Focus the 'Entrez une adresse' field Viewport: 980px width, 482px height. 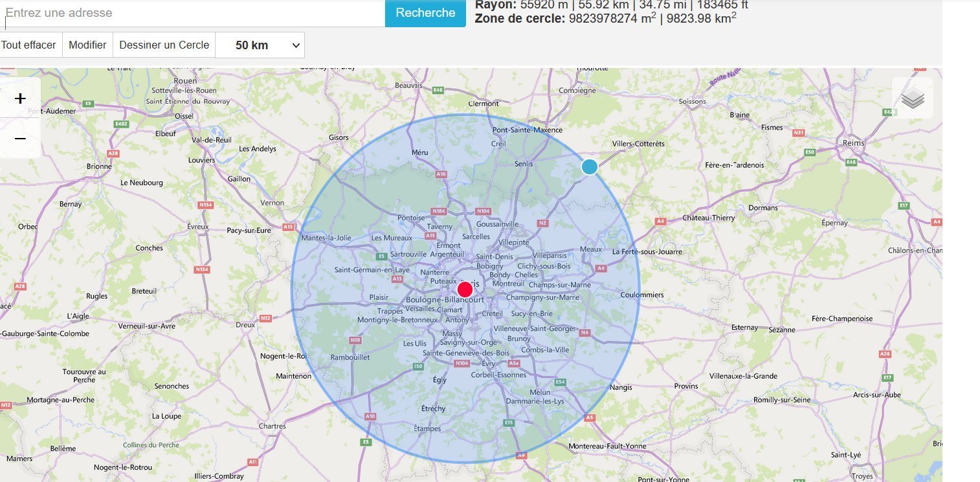click(x=192, y=13)
